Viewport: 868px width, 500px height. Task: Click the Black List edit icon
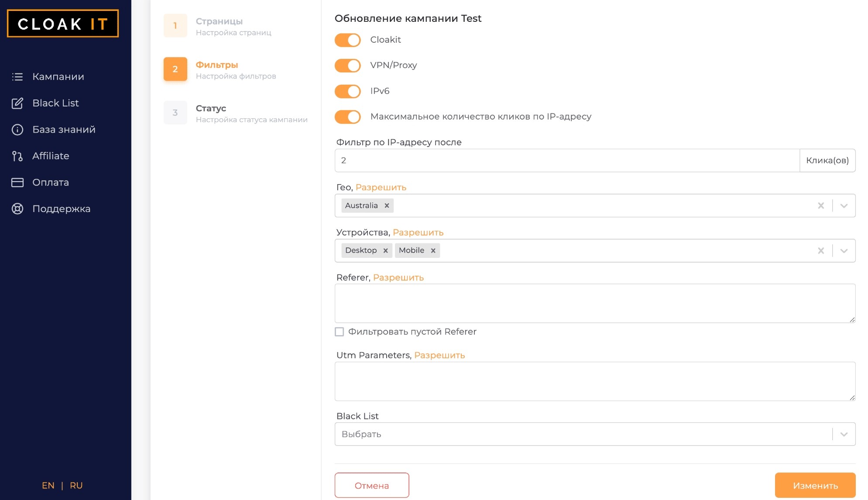pyautogui.click(x=17, y=103)
